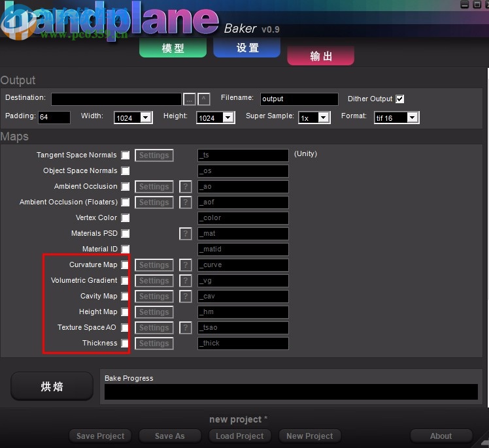Image resolution: width=489 pixels, height=448 pixels.
Task: Open the About dialog
Action: 441,436
